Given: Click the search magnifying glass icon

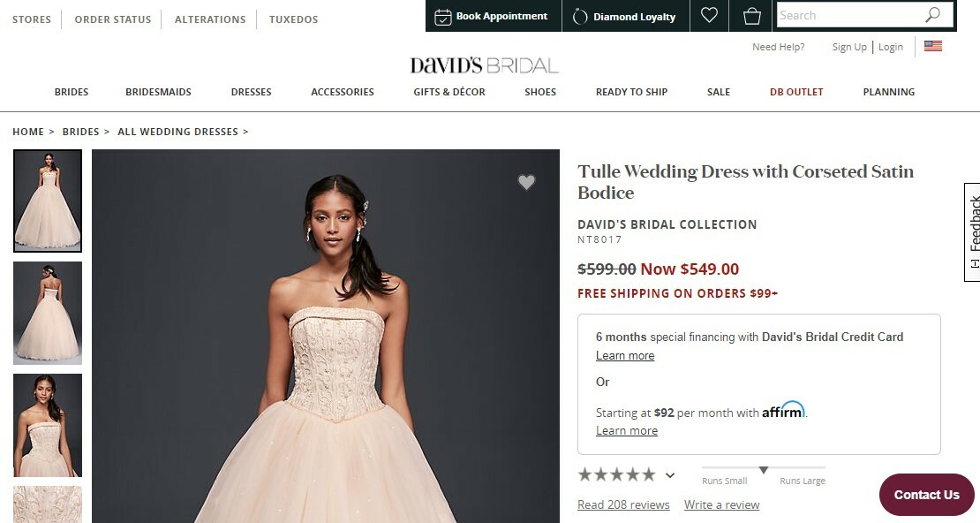Looking at the screenshot, I should [933, 15].
